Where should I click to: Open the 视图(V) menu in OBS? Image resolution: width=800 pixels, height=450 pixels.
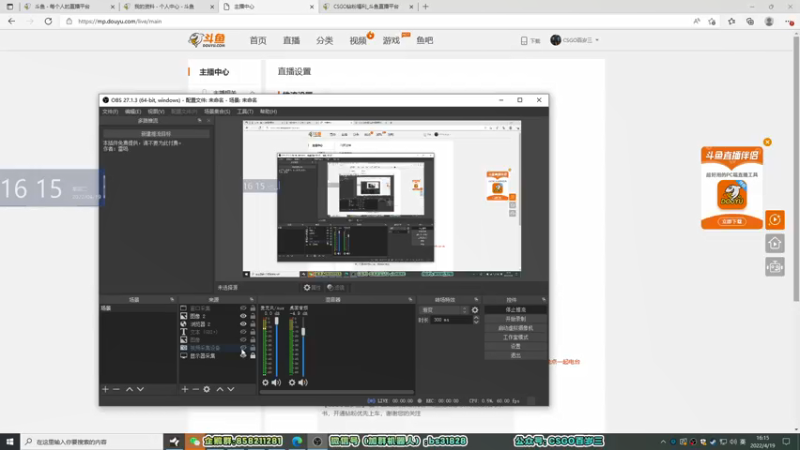156,111
